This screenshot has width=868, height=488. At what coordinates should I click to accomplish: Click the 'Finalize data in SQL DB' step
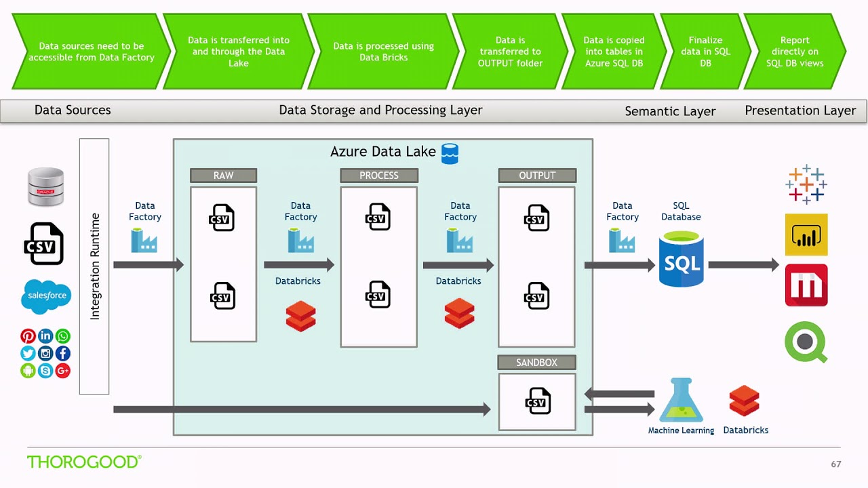(x=705, y=52)
